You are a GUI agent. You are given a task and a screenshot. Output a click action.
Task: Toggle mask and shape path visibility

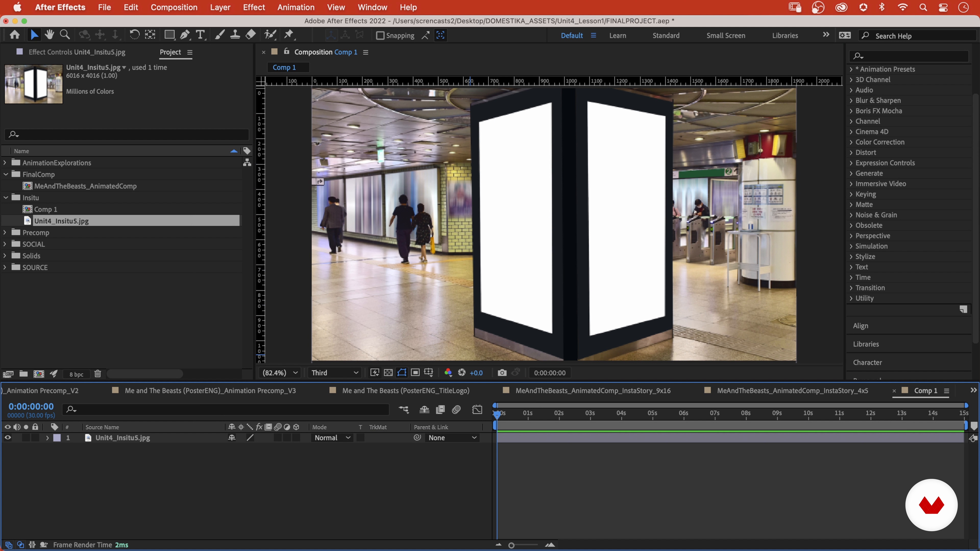(x=402, y=373)
